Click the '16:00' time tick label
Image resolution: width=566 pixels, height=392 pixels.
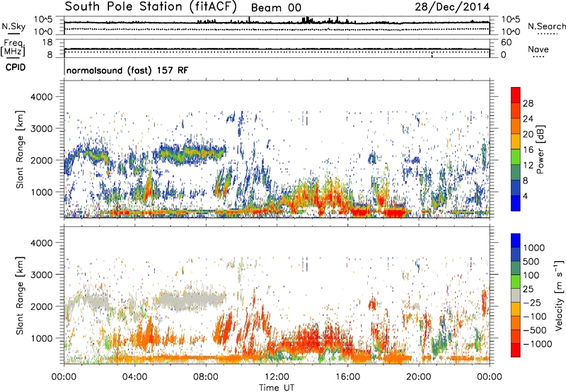coord(347,377)
